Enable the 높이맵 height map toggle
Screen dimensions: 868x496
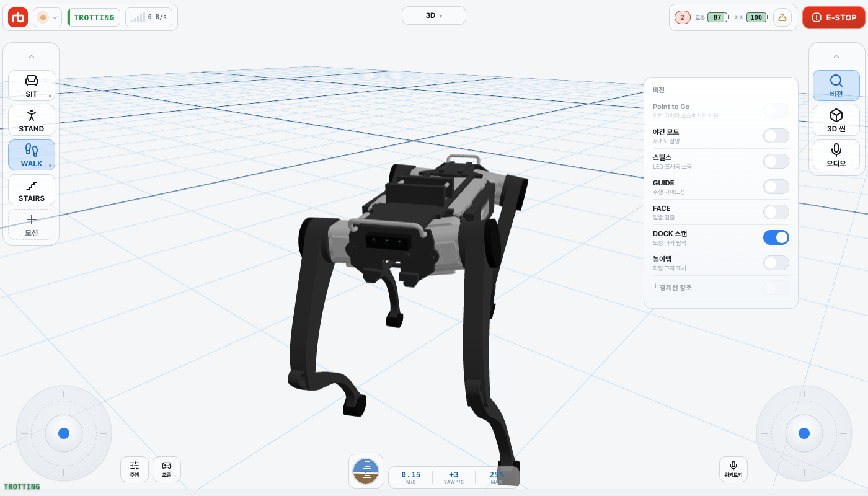pos(776,263)
